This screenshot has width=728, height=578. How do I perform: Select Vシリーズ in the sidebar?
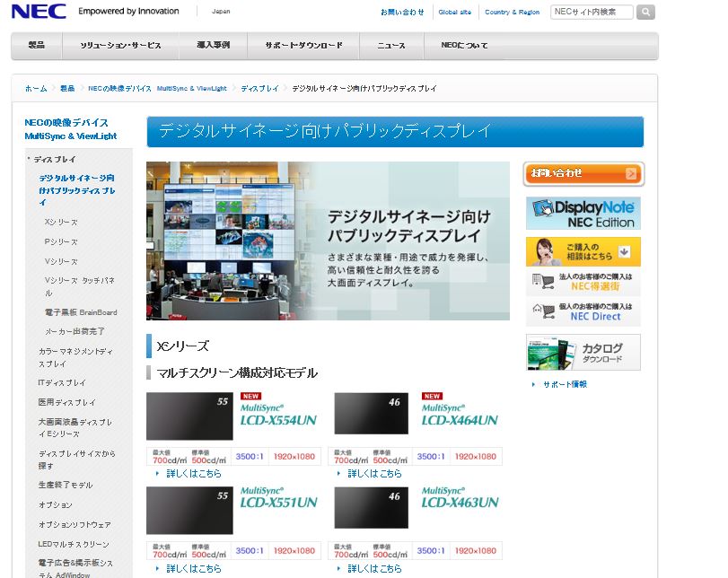[61, 261]
